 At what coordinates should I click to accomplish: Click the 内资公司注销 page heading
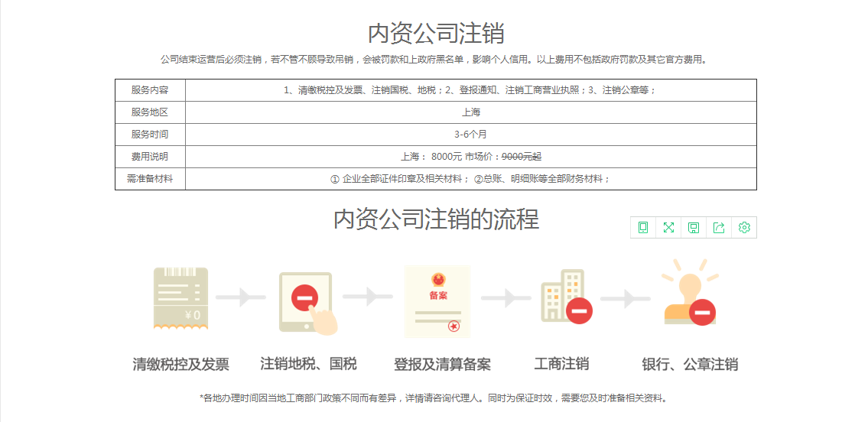pos(435,34)
